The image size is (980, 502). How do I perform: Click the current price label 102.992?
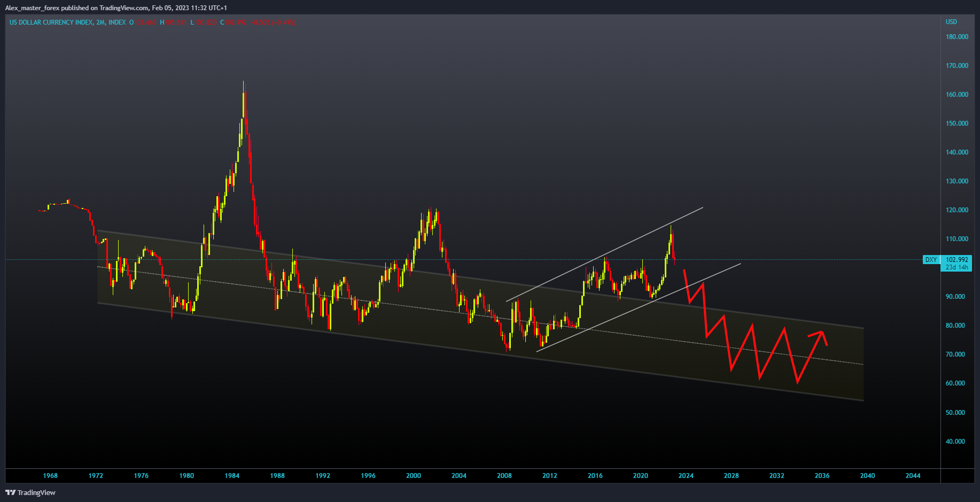(956, 260)
